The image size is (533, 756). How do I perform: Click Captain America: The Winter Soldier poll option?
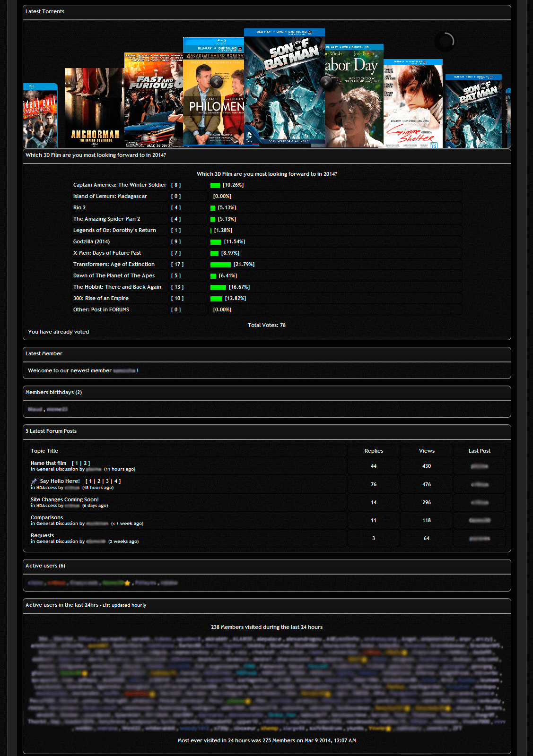point(120,185)
